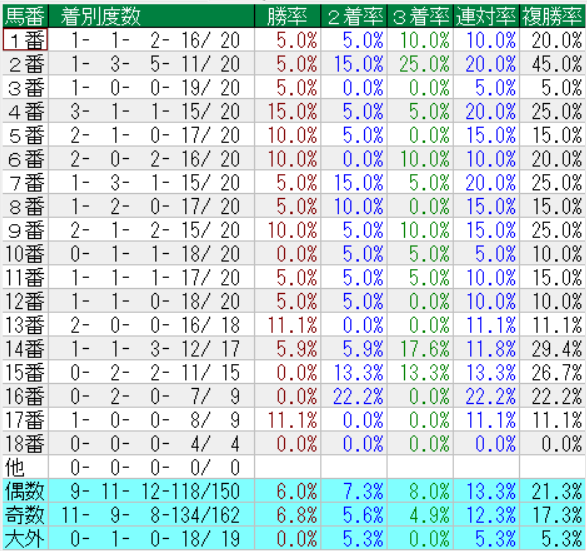Click the 22.2% 2着率 cell for 16番
The width and height of the screenshot is (587, 551).
pos(354,396)
